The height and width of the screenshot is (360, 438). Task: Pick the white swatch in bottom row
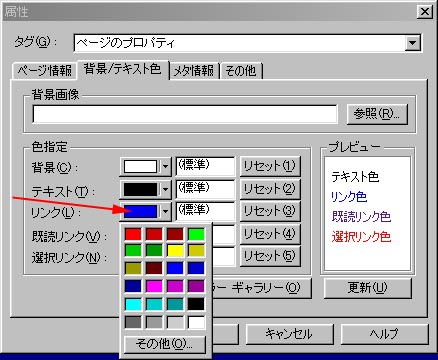[196, 322]
